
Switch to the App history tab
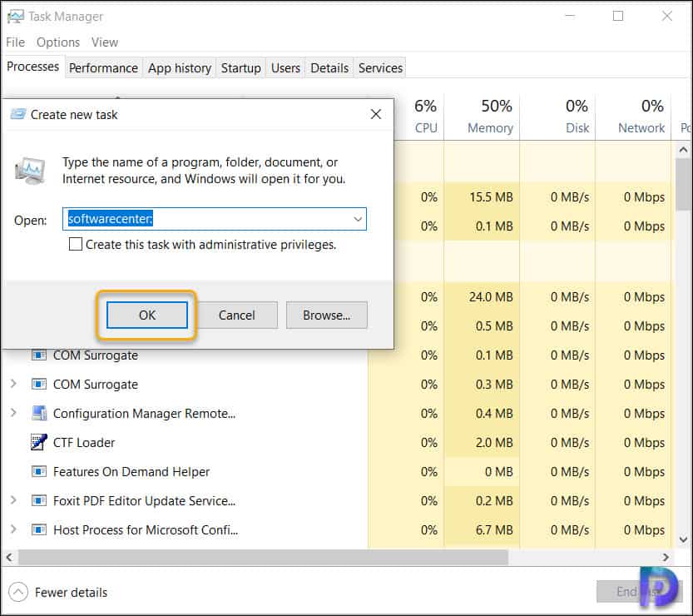(180, 68)
